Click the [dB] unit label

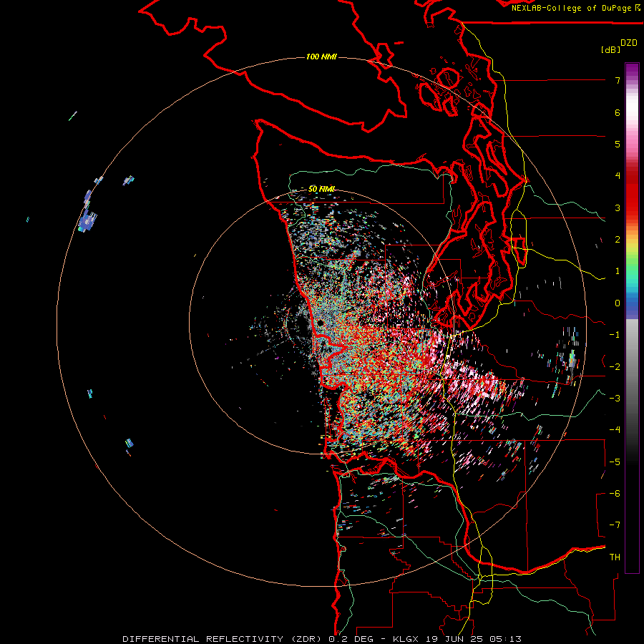(611, 49)
